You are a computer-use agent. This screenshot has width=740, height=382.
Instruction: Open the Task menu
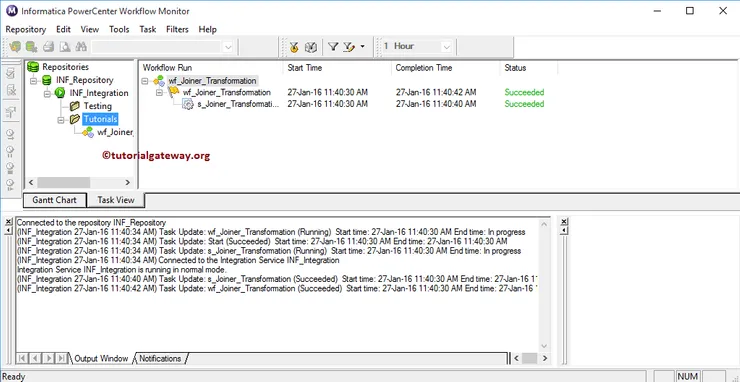pyautogui.click(x=148, y=29)
